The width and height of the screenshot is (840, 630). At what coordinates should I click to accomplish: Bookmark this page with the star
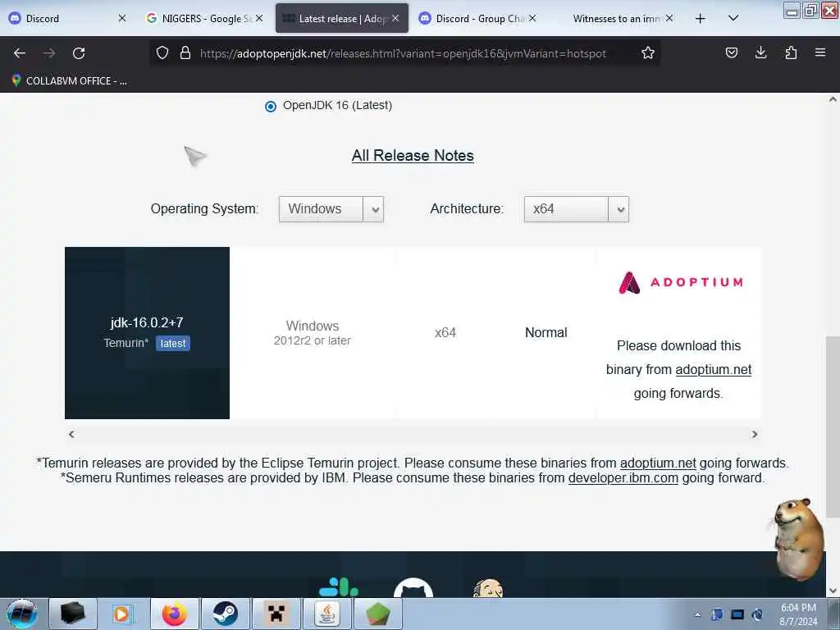pos(648,53)
